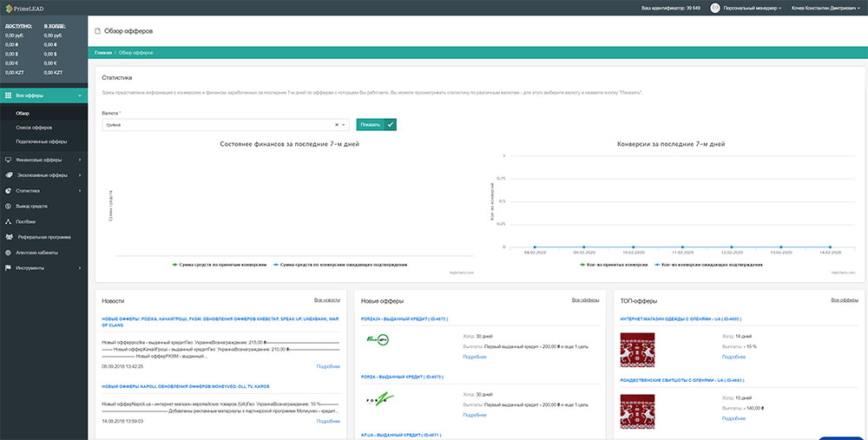
Task: Click the coin icon for Вывод средств
Action: click(9, 206)
